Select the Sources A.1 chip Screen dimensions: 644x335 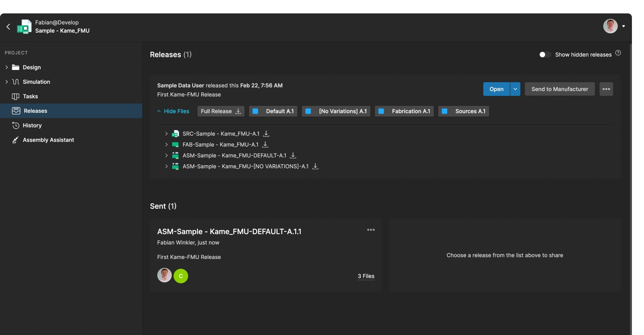[x=464, y=111]
